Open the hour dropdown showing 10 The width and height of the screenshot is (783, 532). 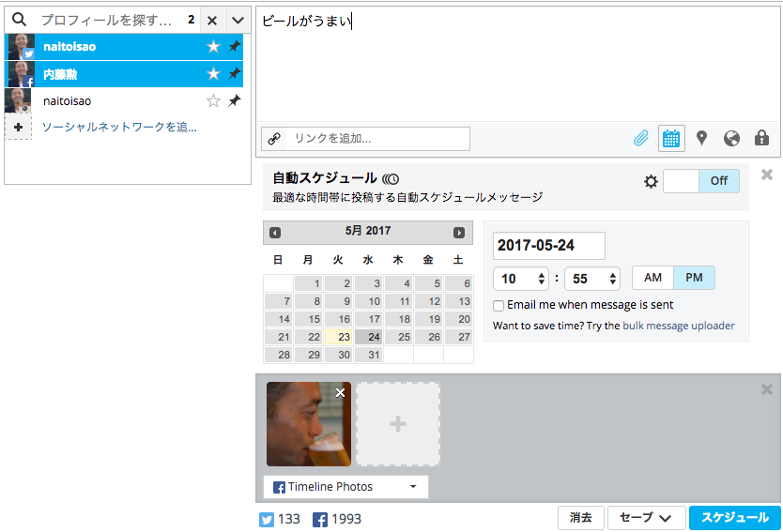521,279
